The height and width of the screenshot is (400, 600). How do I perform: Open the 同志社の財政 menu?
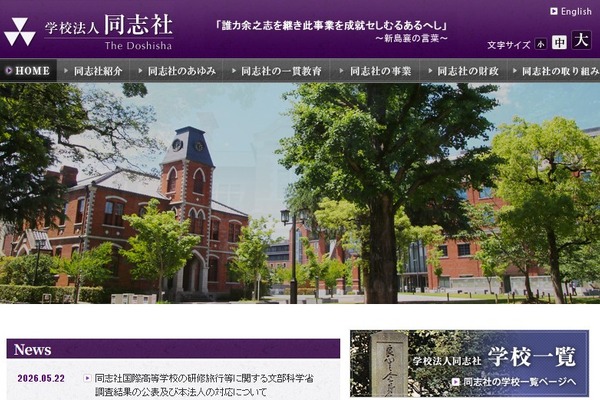464,71
